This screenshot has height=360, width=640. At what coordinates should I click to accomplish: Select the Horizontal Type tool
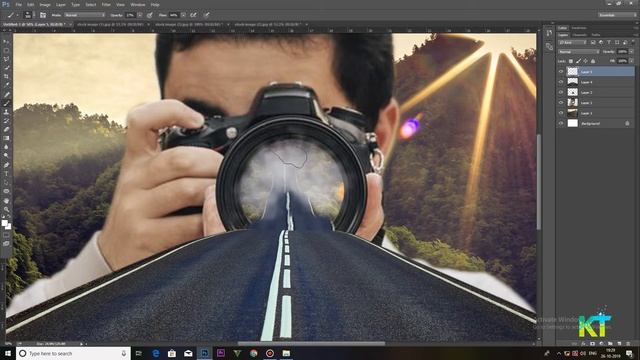pyautogui.click(x=6, y=173)
